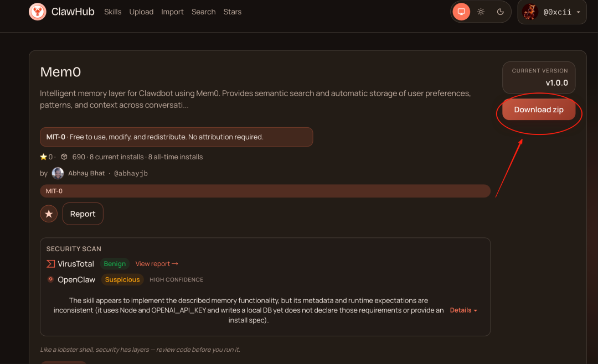Open the Abhay Bhat author name
The width and height of the screenshot is (598, 364).
[86, 173]
